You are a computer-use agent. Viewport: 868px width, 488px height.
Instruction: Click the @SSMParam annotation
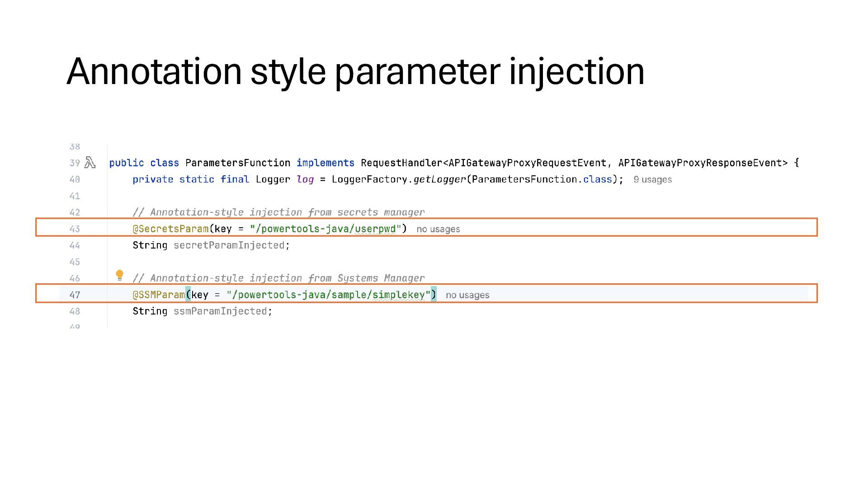(159, 295)
